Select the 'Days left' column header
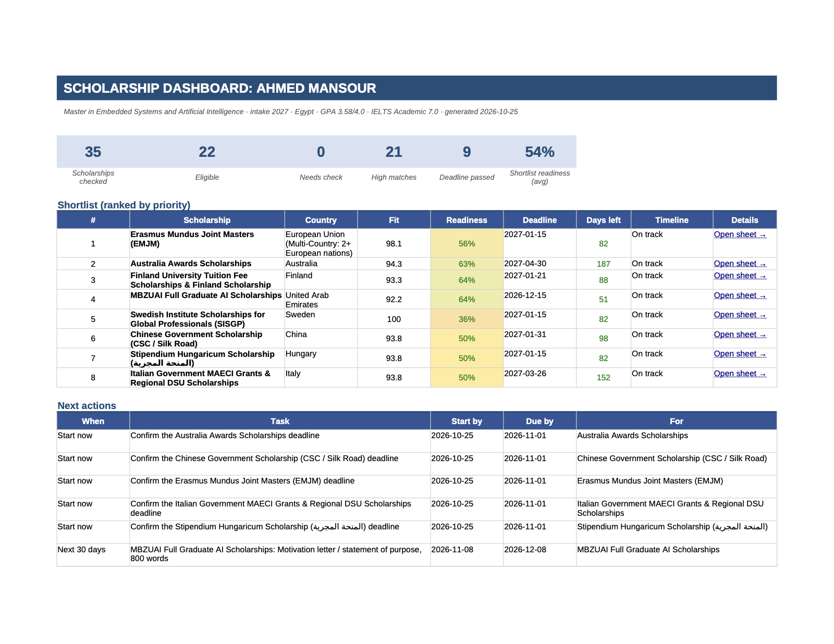 click(x=604, y=220)
